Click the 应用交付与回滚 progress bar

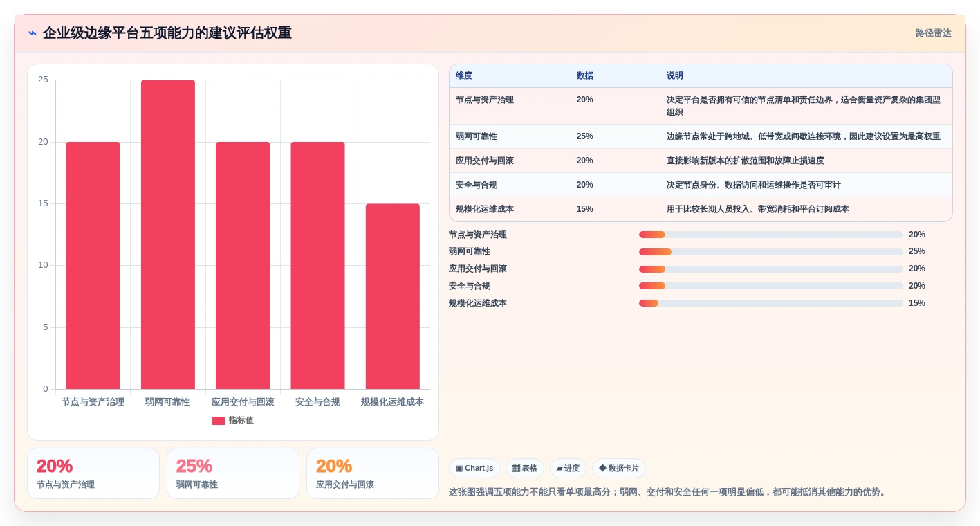pos(771,269)
